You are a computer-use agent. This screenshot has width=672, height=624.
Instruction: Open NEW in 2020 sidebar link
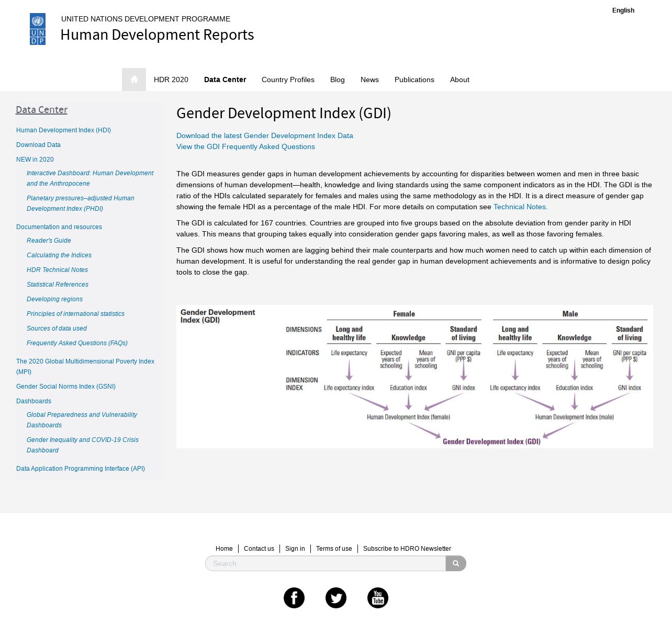coord(35,160)
